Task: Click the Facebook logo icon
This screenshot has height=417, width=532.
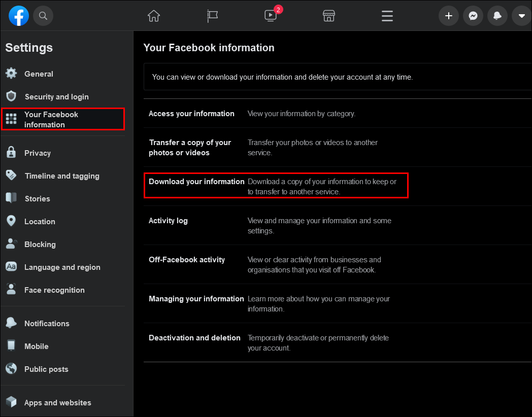Action: click(x=19, y=16)
